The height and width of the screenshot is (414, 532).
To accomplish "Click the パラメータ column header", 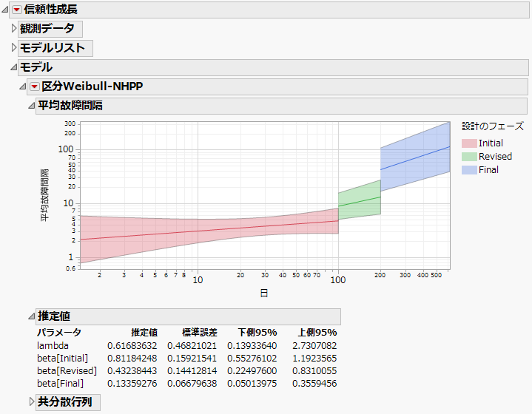I will (59, 332).
